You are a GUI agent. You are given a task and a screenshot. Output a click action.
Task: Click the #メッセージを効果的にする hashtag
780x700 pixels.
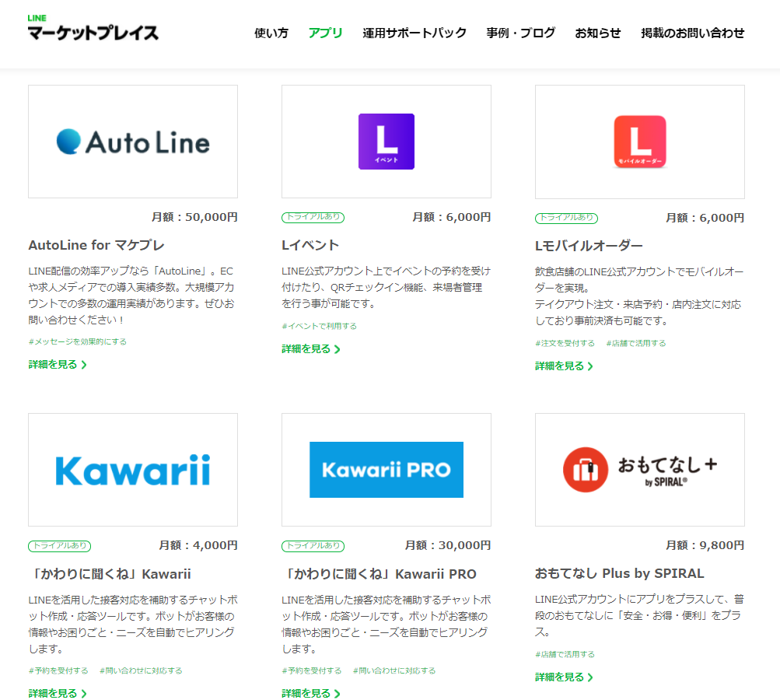pyautogui.click(x=78, y=341)
